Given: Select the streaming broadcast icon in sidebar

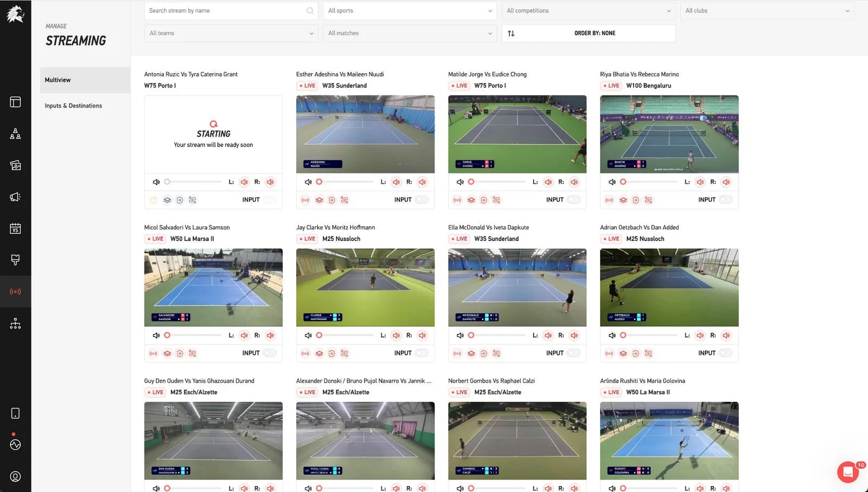Looking at the screenshot, I should coord(15,292).
